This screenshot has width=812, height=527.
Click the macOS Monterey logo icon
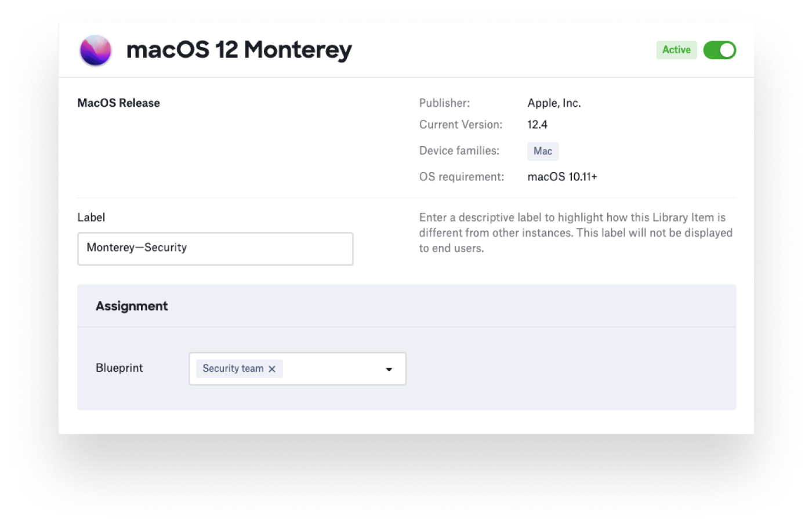(96, 50)
